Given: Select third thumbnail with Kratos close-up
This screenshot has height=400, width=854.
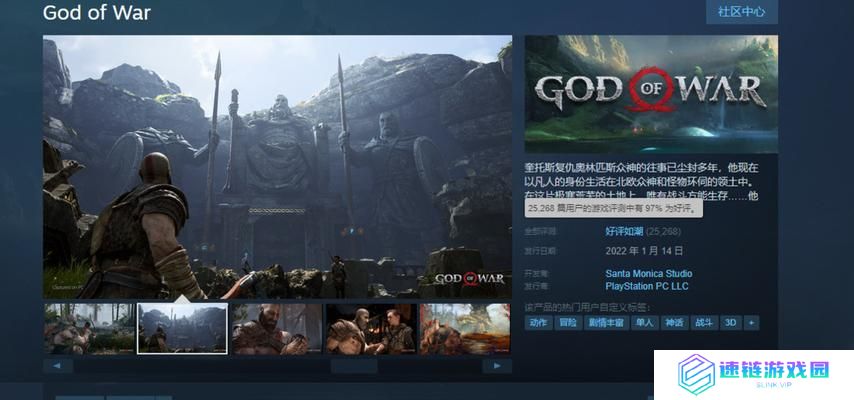Looking at the screenshot, I should 277,328.
